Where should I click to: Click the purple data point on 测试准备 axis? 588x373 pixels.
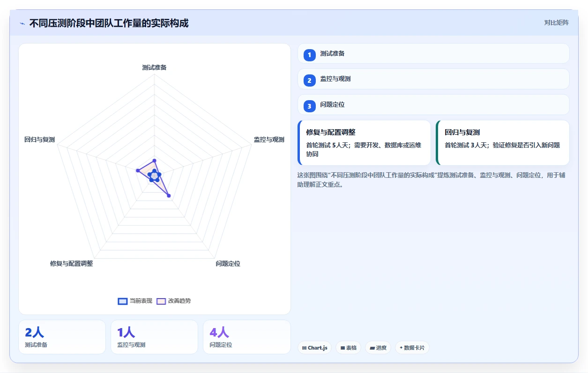[154, 161]
